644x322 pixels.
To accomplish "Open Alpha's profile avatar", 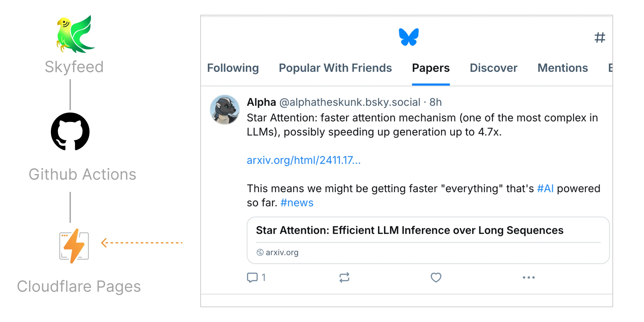I will [225, 109].
